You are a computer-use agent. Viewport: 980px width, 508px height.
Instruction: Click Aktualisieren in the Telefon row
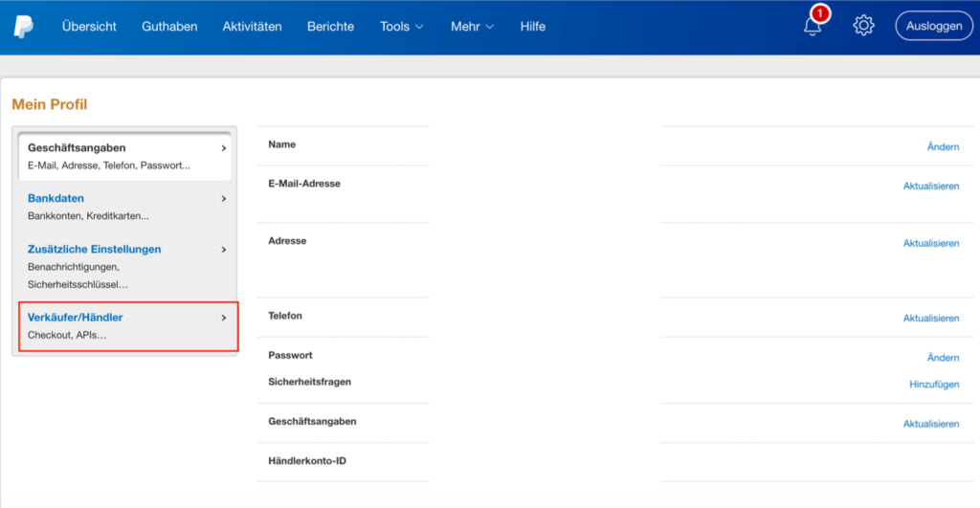pyautogui.click(x=930, y=318)
